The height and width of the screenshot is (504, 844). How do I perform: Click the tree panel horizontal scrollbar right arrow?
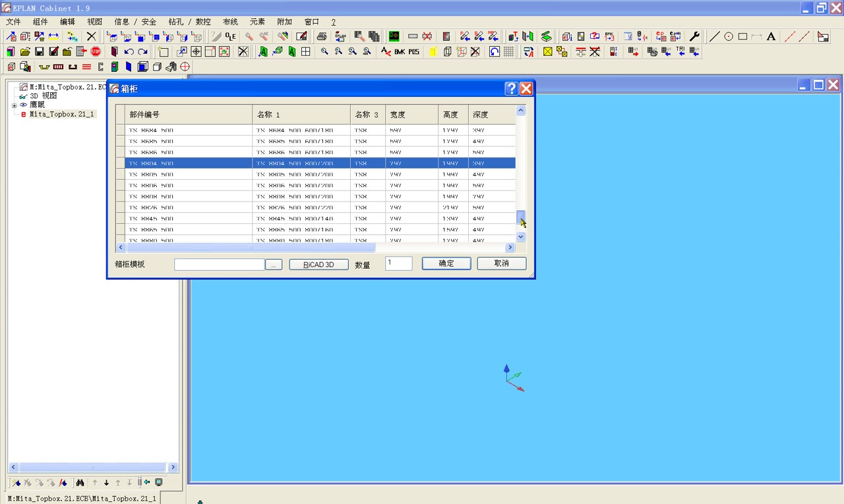173,467
